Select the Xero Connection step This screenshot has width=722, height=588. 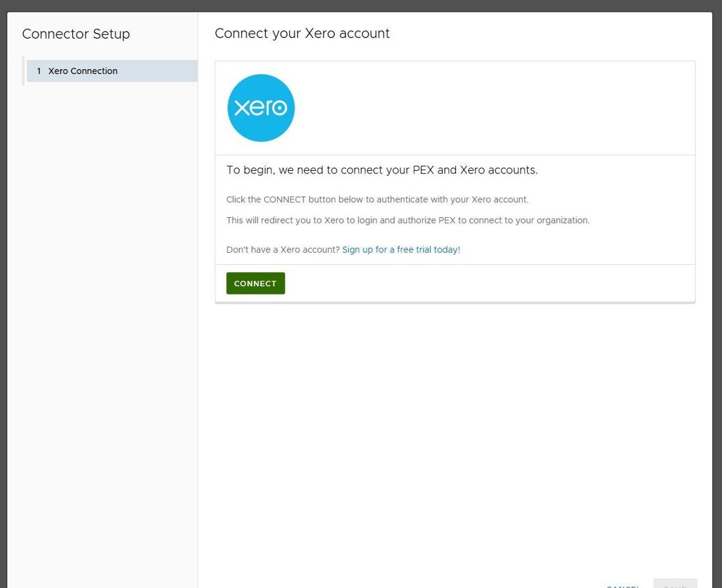click(83, 71)
